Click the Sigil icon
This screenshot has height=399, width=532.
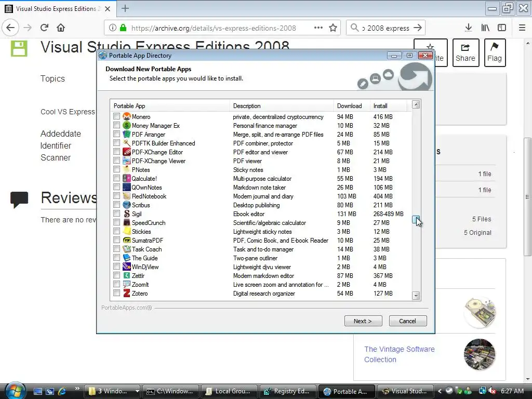127,214
